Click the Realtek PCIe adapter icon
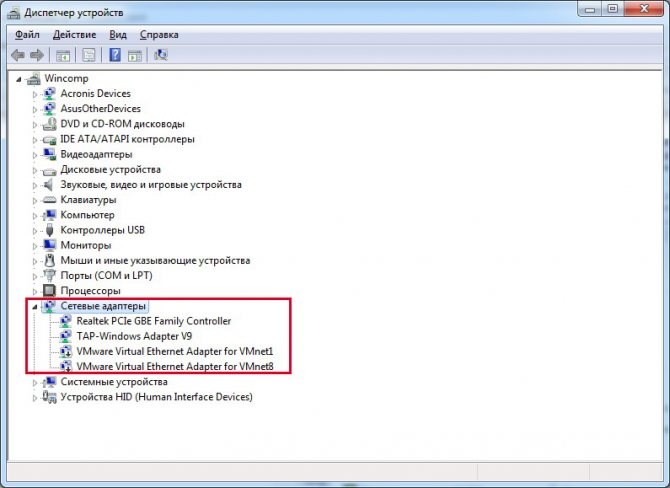The width and height of the screenshot is (670, 488). [x=65, y=321]
